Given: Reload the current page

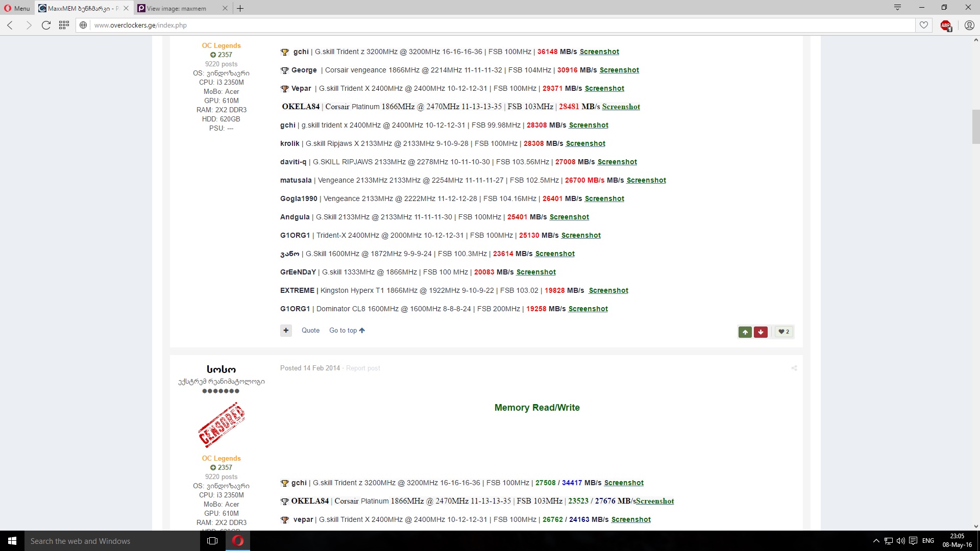Looking at the screenshot, I should pos(46,25).
